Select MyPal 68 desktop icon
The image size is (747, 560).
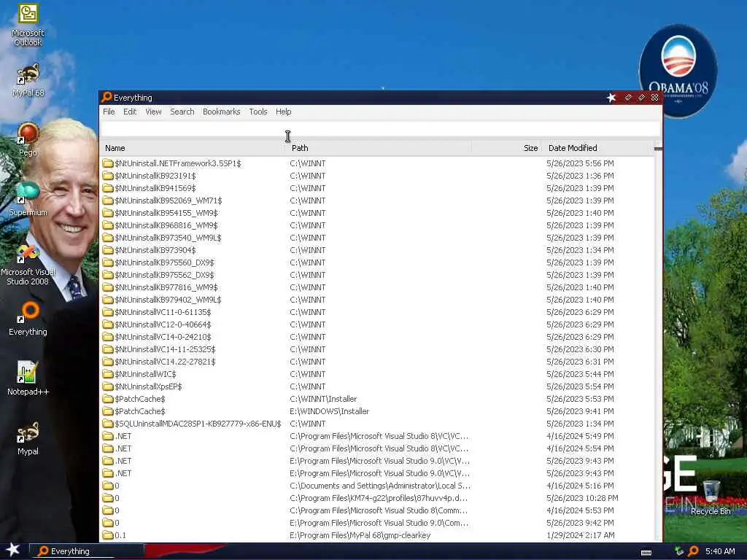point(28,80)
